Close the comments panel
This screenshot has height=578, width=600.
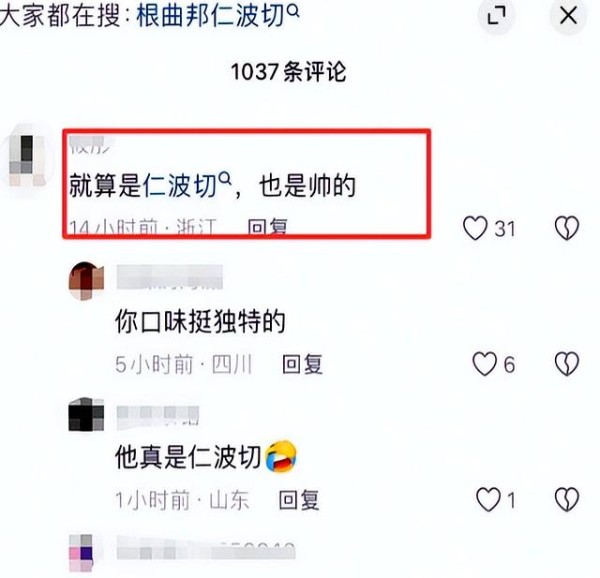[x=568, y=16]
